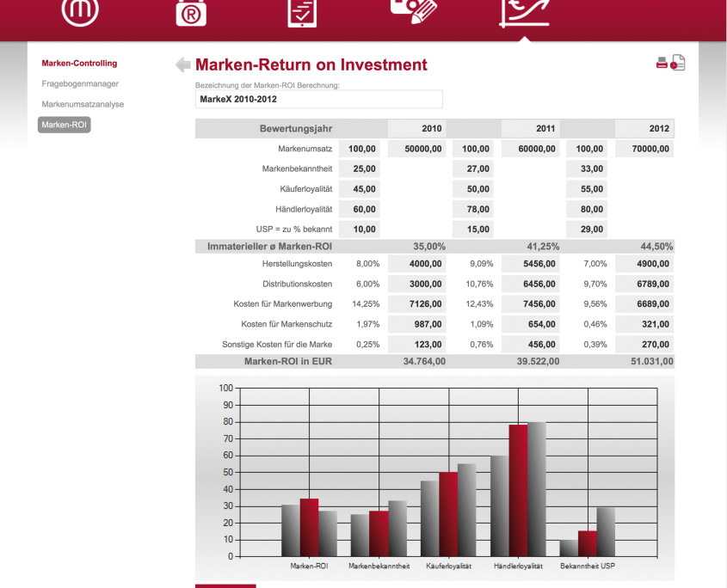Open Markenumsatzanalyse in sidebar
The height and width of the screenshot is (588, 727).
coord(83,104)
